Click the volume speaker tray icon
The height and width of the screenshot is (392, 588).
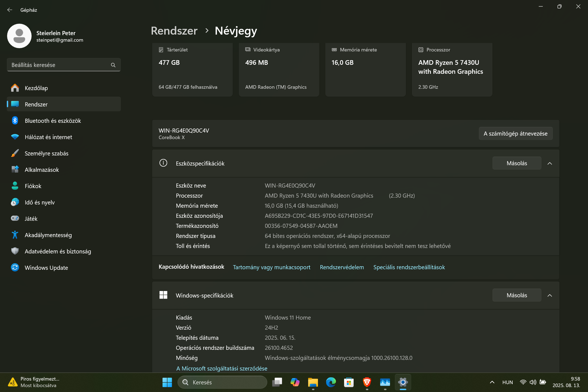(x=533, y=382)
